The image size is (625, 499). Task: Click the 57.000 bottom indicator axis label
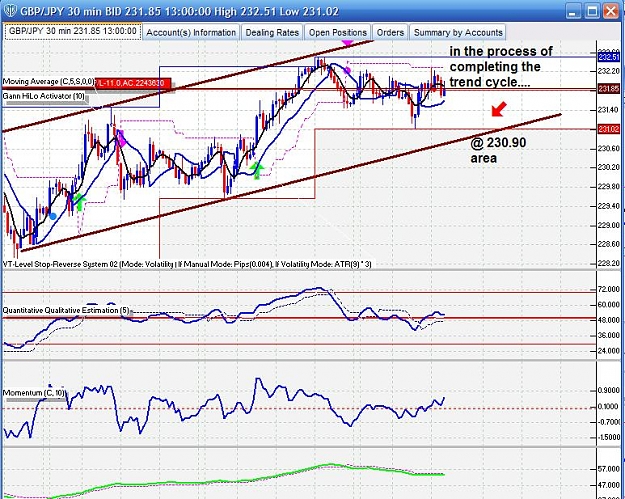tap(610, 469)
